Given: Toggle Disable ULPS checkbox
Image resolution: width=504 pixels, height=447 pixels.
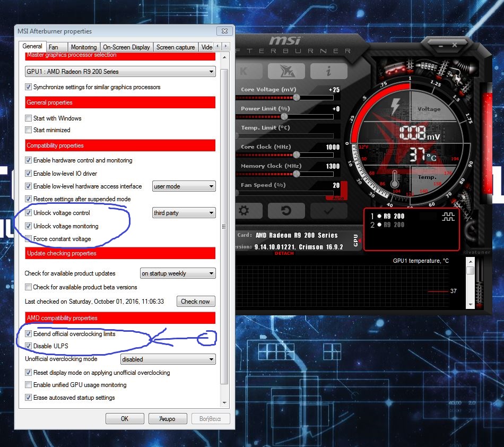Looking at the screenshot, I should coord(28,346).
